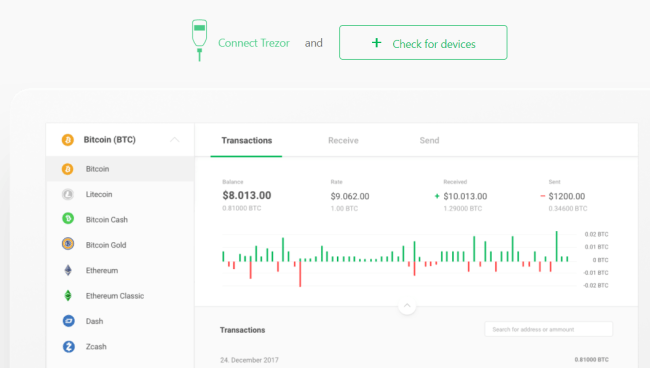Click the Bitcoin (BTC) header coin icon
This screenshot has height=368, width=650.
pyautogui.click(x=68, y=140)
